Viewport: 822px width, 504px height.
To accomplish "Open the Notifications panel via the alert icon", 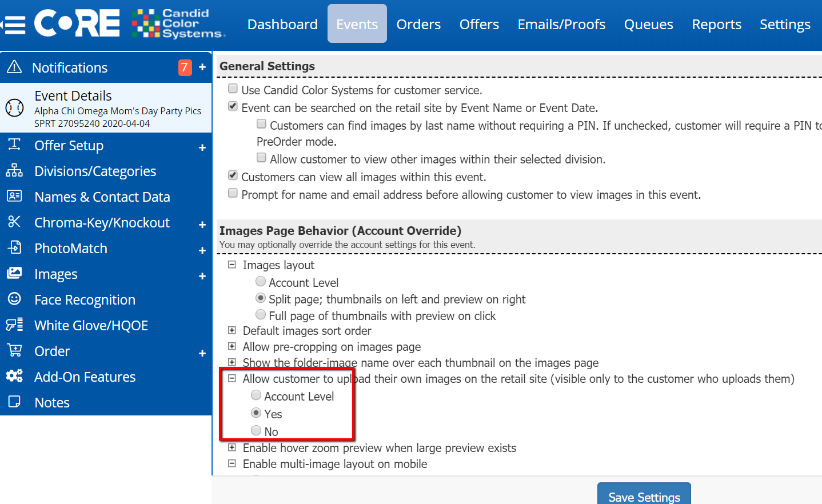I will 15,67.
